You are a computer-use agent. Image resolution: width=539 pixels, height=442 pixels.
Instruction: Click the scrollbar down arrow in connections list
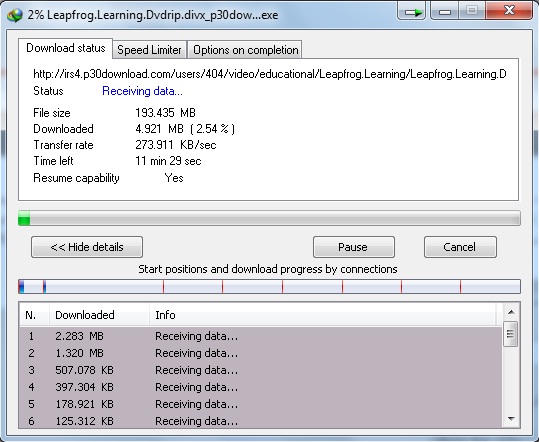coord(511,419)
